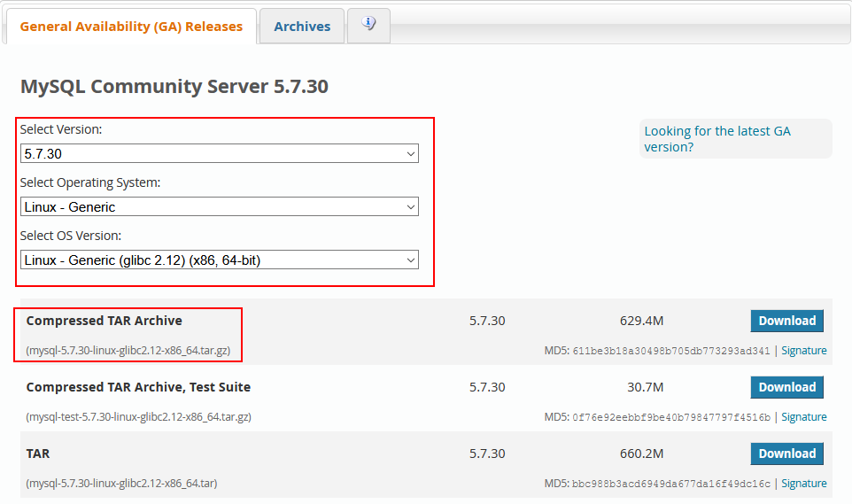
Task: Click the 'Compressed TAR Archive, Test Suite' title
Action: click(138, 387)
